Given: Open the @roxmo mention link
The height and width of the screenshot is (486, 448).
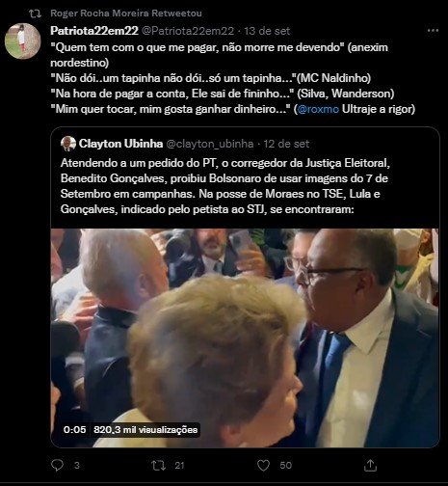Looking at the screenshot, I should (x=318, y=109).
